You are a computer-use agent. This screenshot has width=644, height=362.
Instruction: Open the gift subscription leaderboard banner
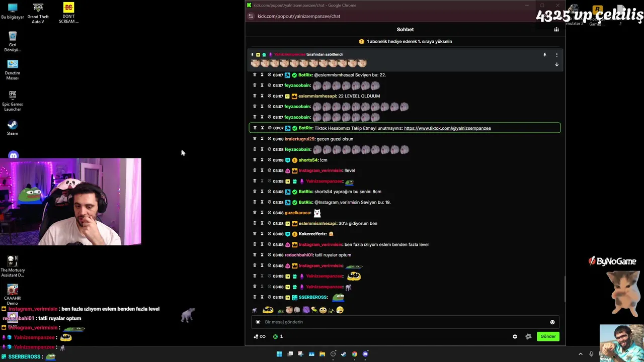point(406,42)
